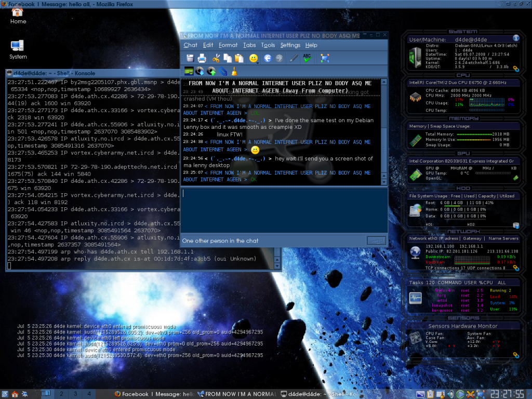
Task: Navigate back using the blue arrow icon
Action: tap(267, 58)
